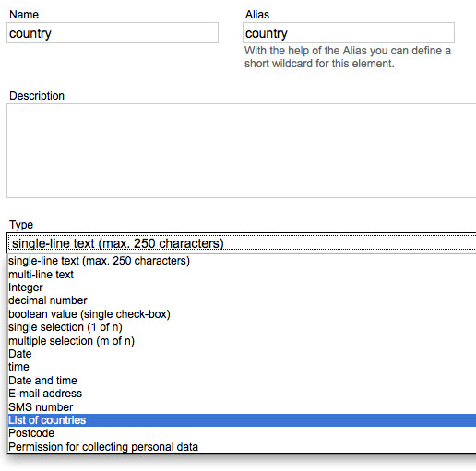
Task: Pick decimal number from the dropdown list
Action: [242, 300]
